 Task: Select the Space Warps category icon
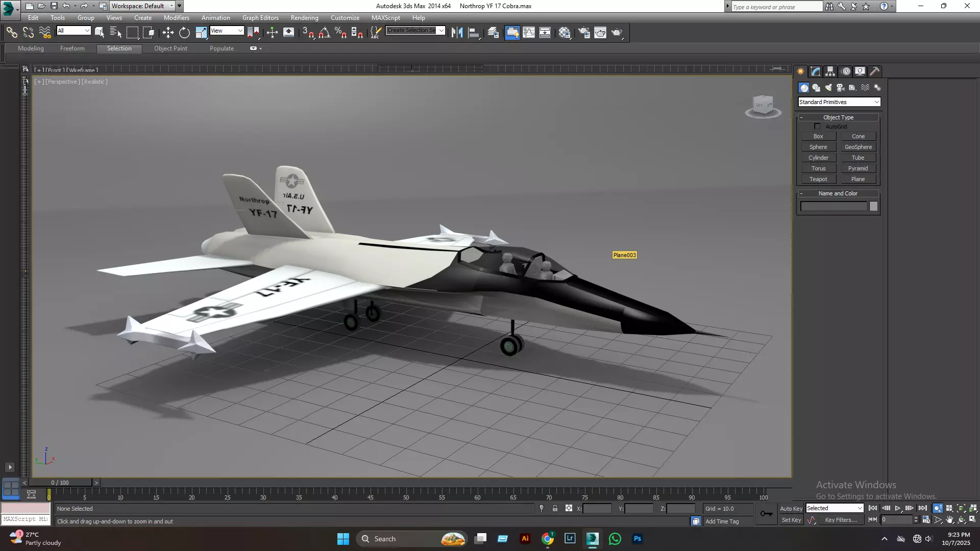coord(865,88)
